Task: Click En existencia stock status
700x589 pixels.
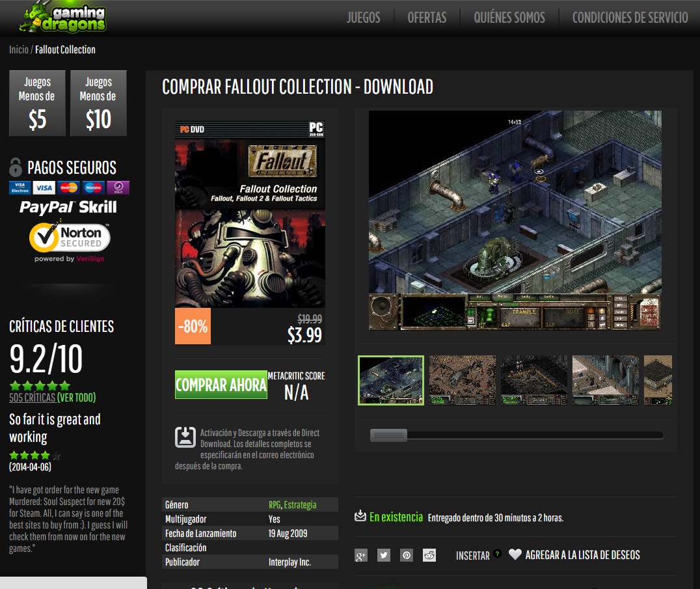Action: tap(396, 517)
